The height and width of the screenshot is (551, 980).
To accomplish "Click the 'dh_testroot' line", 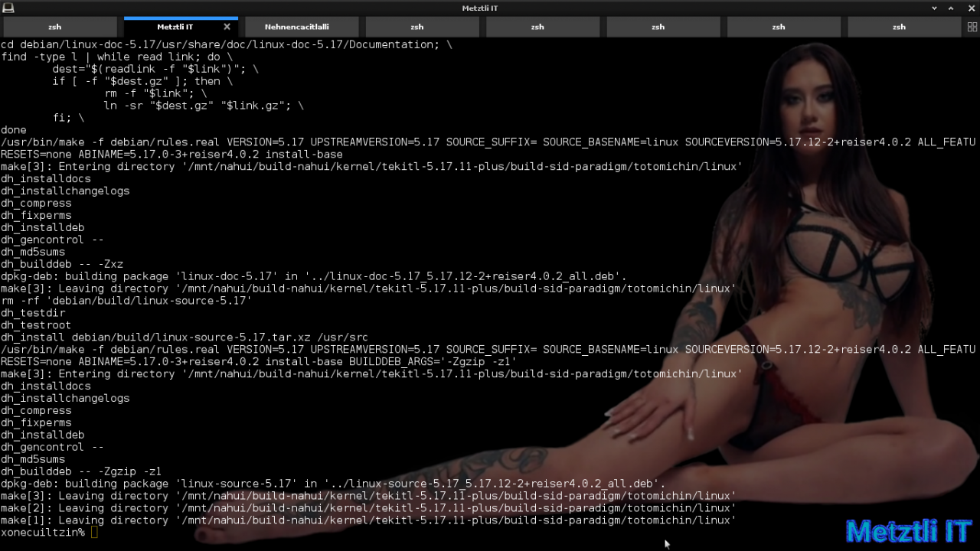I will click(x=36, y=325).
